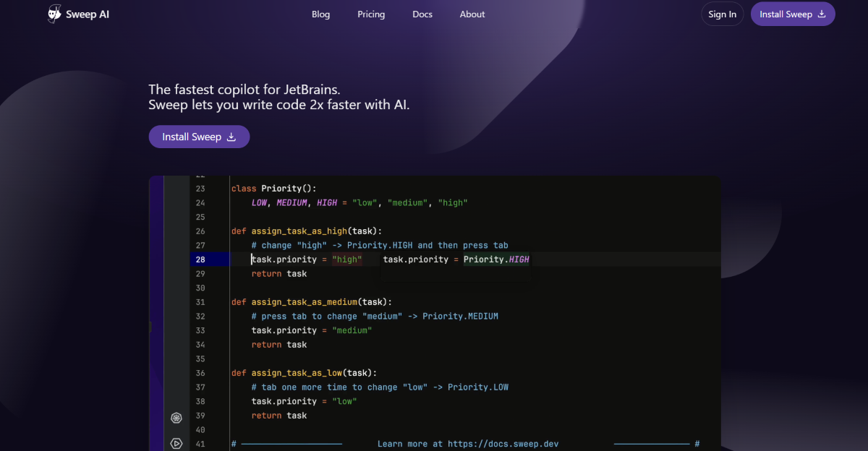The height and width of the screenshot is (451, 868).
Task: Click the "Install Sweep" label in the header button
Action: (x=786, y=14)
